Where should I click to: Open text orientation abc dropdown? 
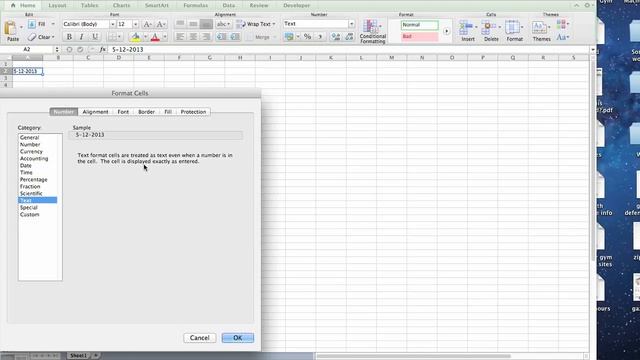(223, 24)
